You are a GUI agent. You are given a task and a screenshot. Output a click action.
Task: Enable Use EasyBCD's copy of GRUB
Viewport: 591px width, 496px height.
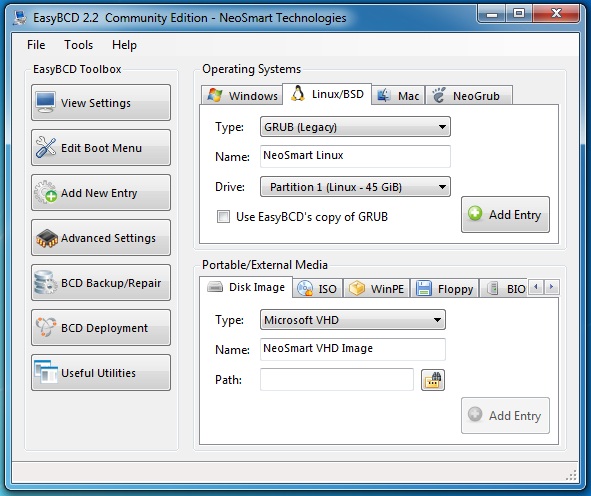pos(223,217)
